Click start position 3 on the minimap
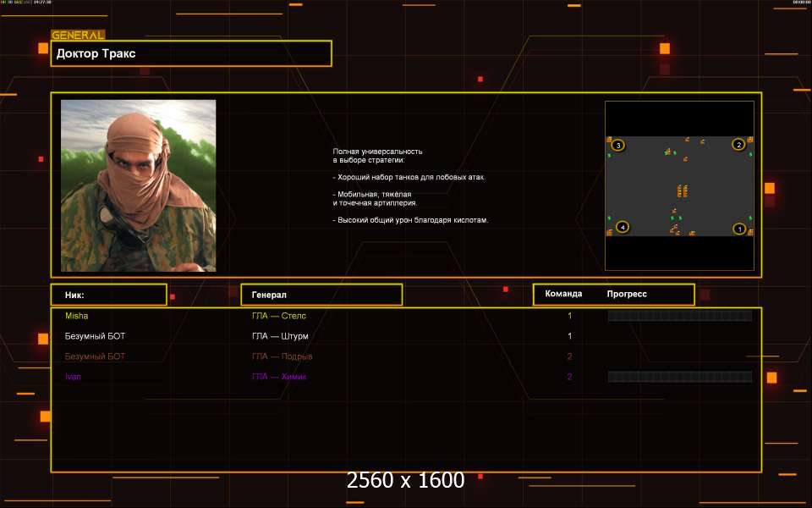 618,146
